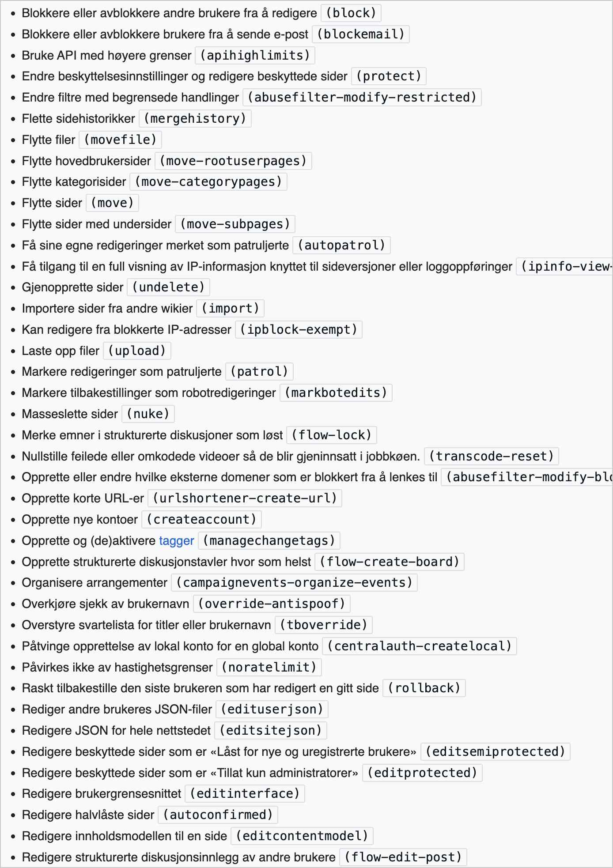This screenshot has width=613, height=868.
Task: Click the (flow-edit-post) code label
Action: (x=403, y=857)
